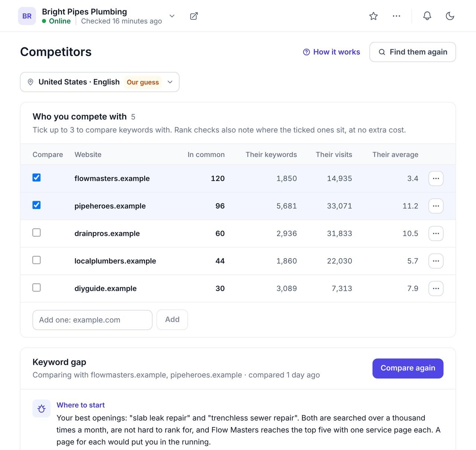The image size is (476, 450).
Task: Switch to dark mode moon icon
Action: coord(450,16)
